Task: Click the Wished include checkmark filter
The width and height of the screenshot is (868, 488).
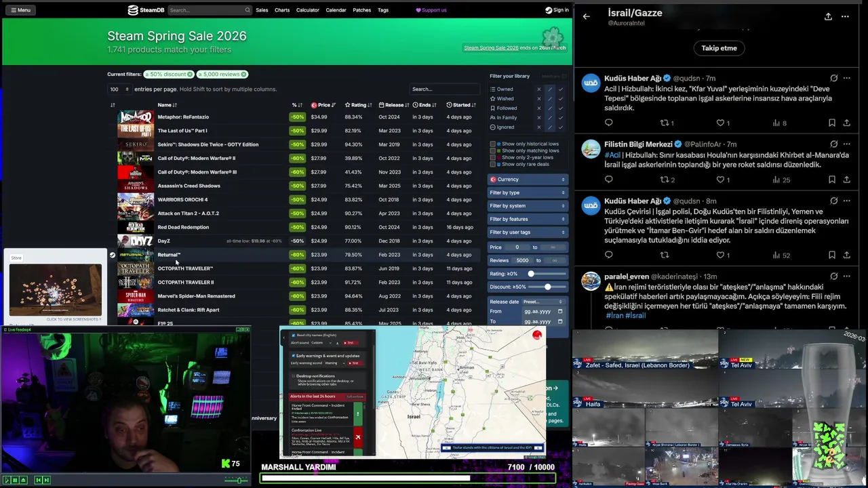Action: coord(560,98)
